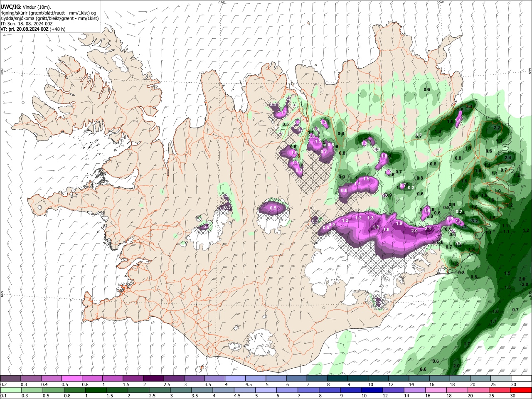The image size is (532, 399).
Task: Pick the upper legend swatch between 6 and 7
Action: point(296,378)
